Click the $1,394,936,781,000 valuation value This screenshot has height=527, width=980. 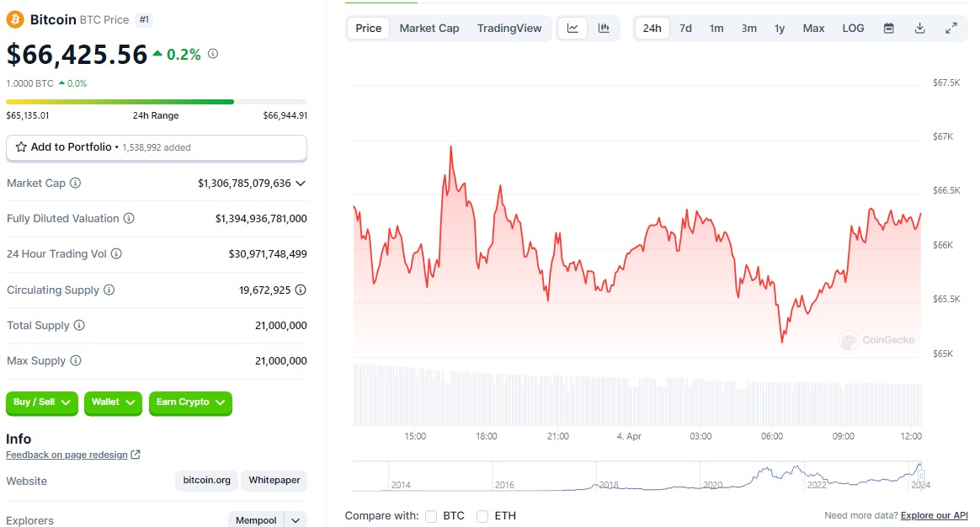261,218
